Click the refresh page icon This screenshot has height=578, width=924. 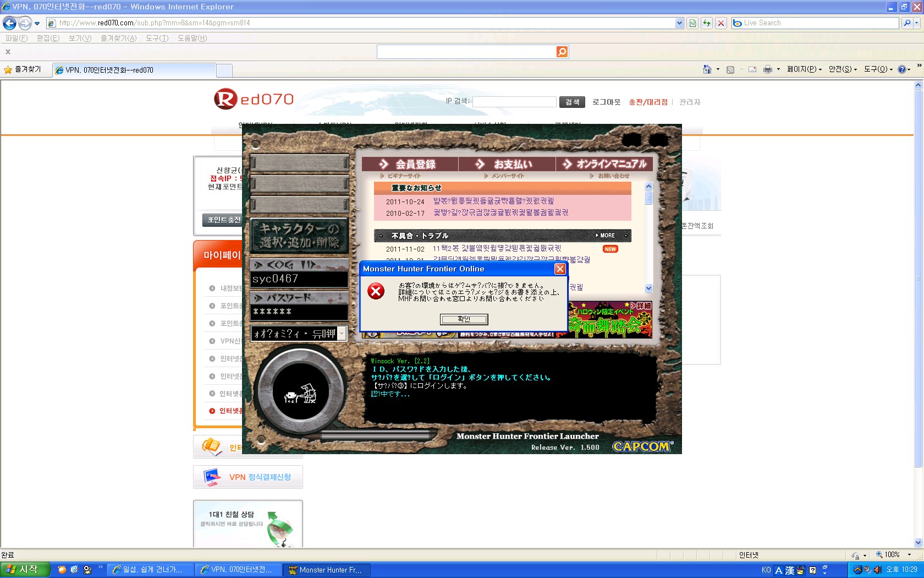pyautogui.click(x=707, y=23)
